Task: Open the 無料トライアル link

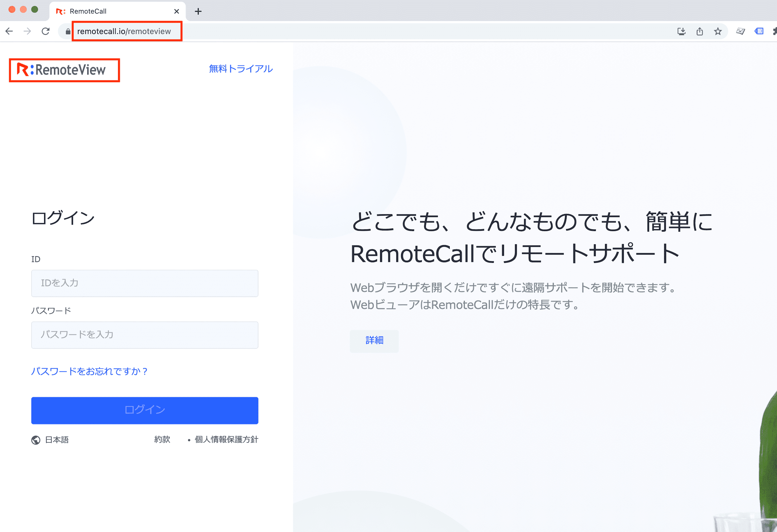Action: (241, 69)
